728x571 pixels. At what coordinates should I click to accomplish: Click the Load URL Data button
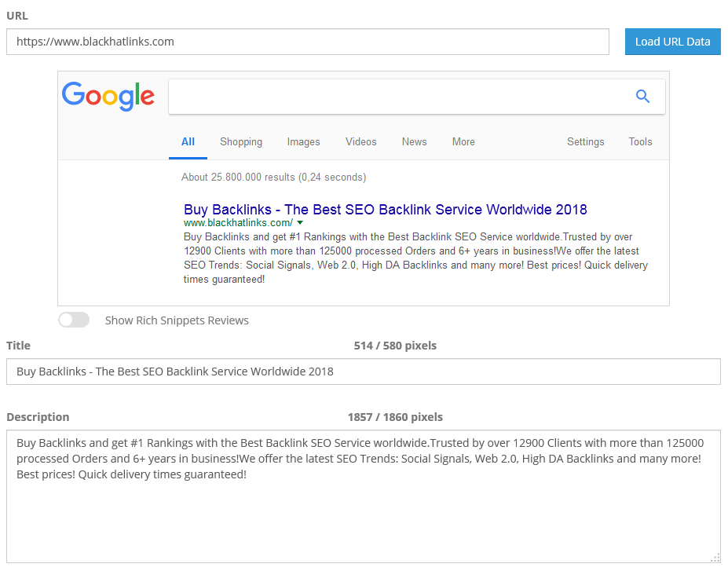(673, 42)
